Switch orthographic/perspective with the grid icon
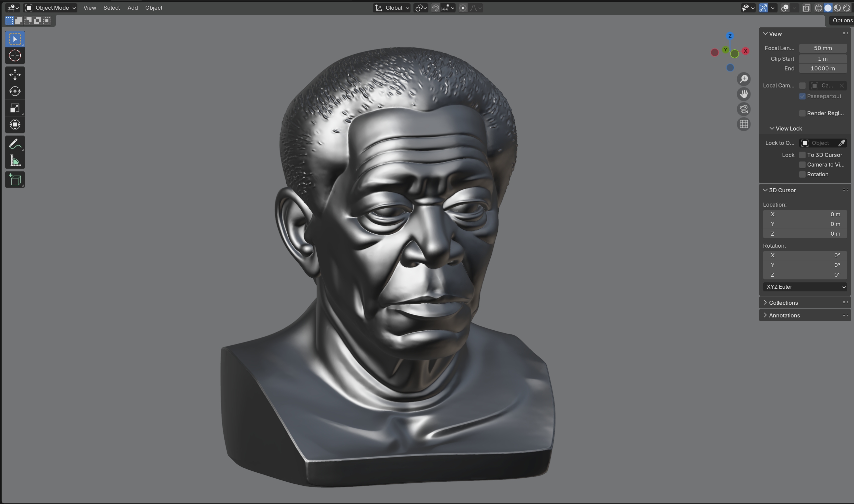The height and width of the screenshot is (504, 854). (x=743, y=124)
